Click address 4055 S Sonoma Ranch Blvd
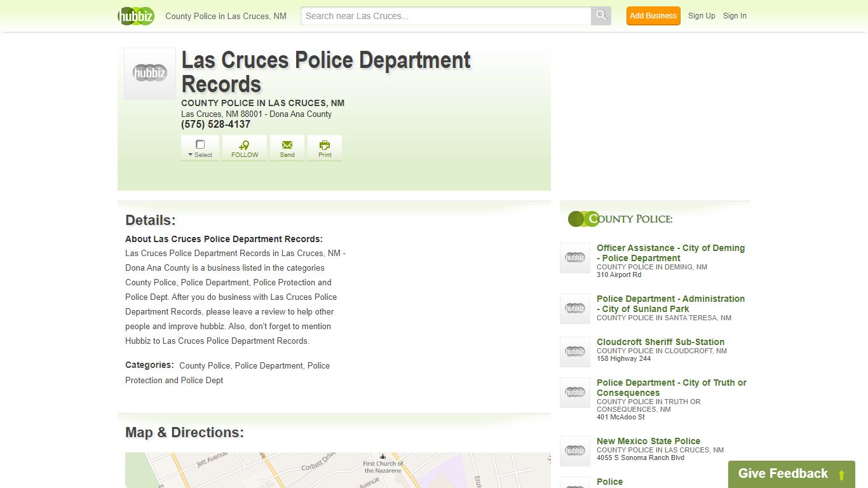The image size is (868, 488). 641,457
